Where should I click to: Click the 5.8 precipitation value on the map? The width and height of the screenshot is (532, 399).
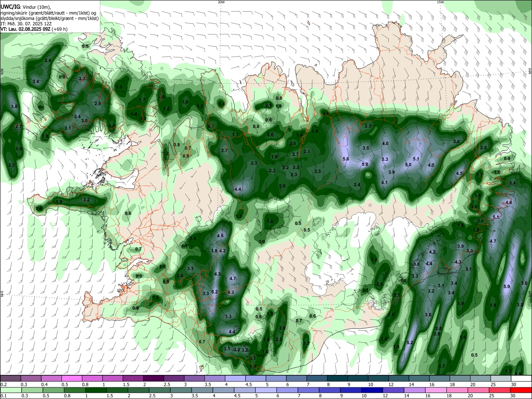click(x=365, y=164)
